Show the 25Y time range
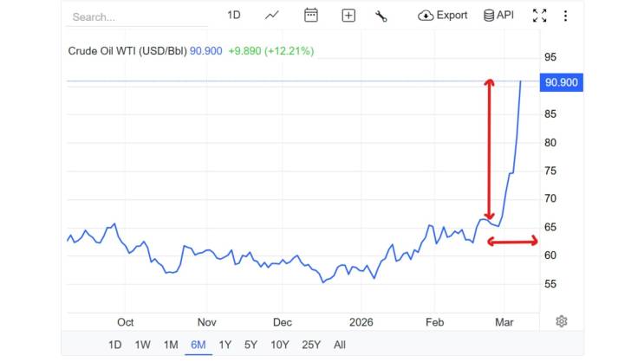The height and width of the screenshot is (362, 644). 309,345
